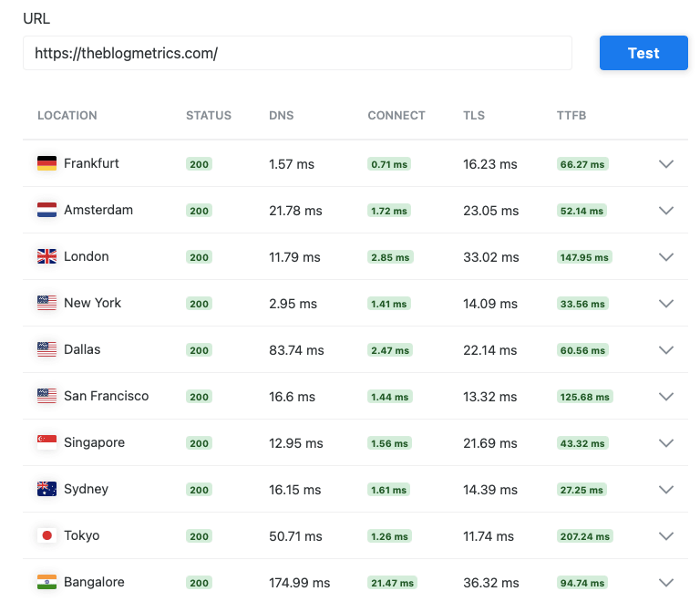Click the 21.47 ms connect badge for Bangalore

click(x=392, y=583)
